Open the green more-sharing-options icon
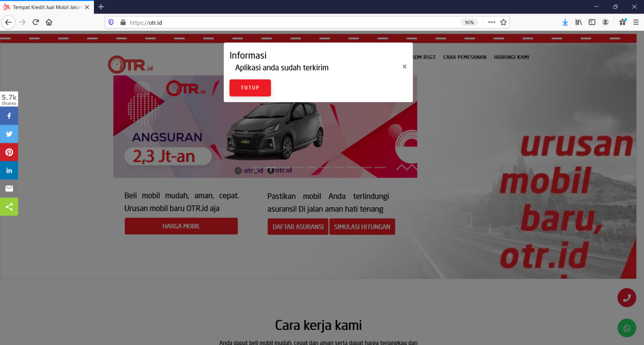Viewport: 644px width, 345px height. point(9,206)
